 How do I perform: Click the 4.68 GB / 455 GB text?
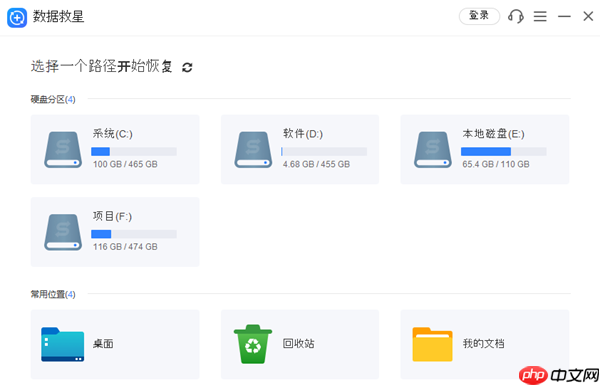316,164
